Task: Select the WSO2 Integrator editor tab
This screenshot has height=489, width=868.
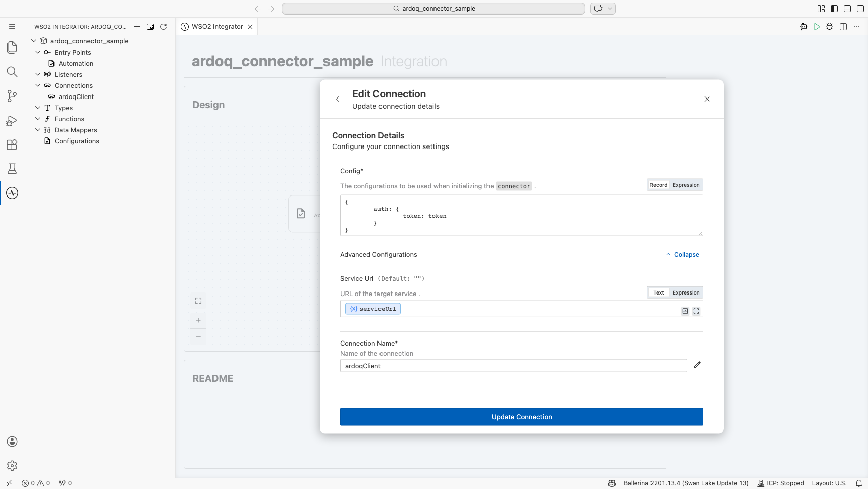Action: pos(217,27)
